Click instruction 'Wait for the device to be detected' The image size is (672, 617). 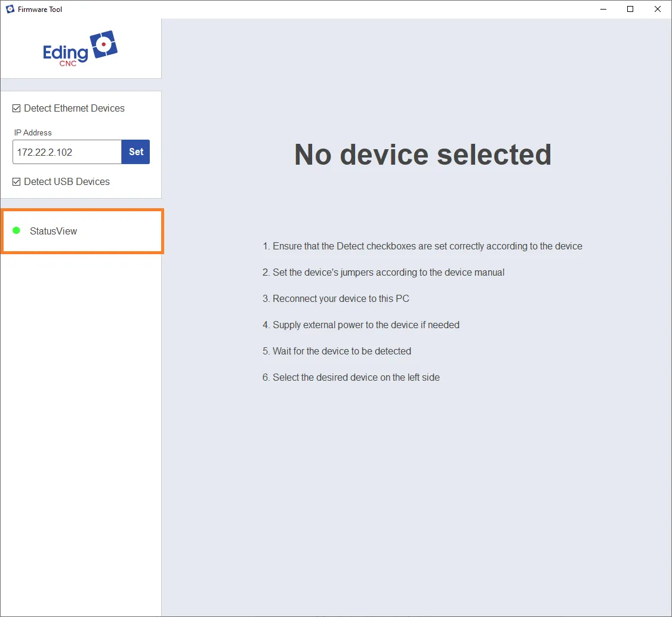click(x=337, y=351)
